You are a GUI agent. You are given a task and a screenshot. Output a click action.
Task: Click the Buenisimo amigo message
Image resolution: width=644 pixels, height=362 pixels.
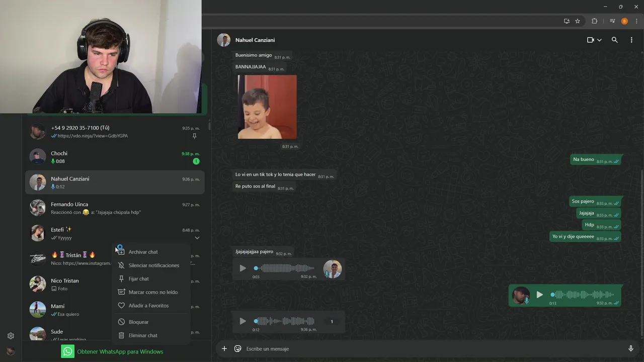click(263, 56)
